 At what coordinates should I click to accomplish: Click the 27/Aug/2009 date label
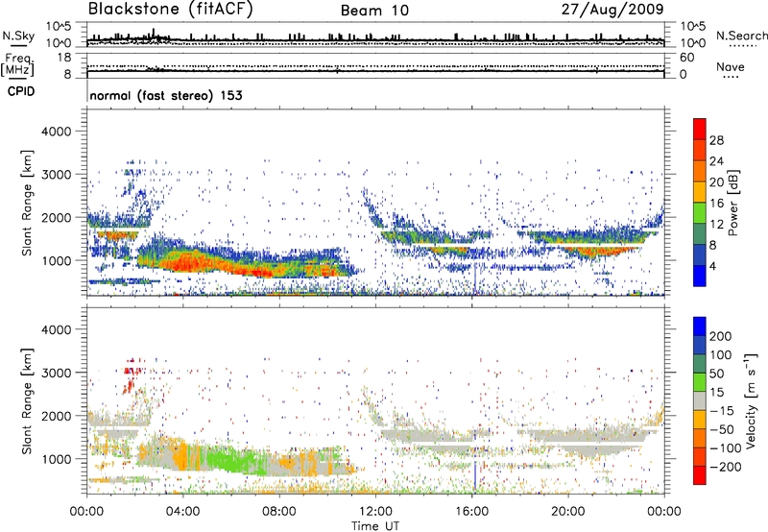[612, 9]
